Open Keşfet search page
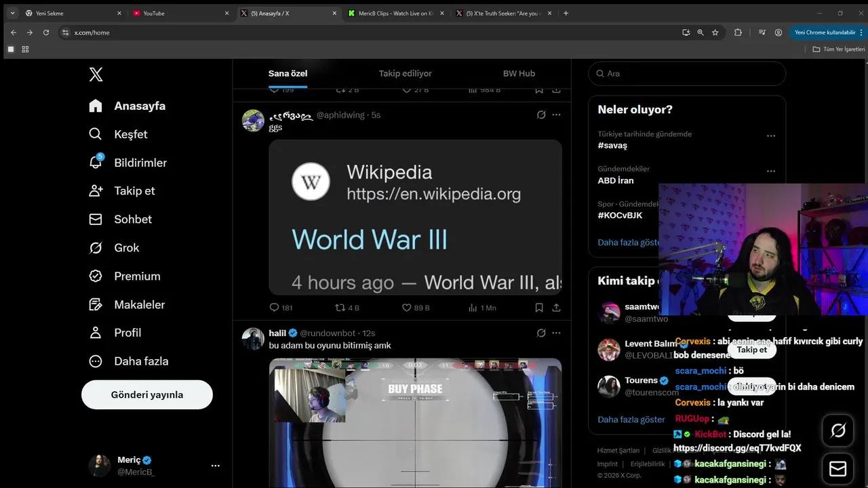 coord(119,134)
